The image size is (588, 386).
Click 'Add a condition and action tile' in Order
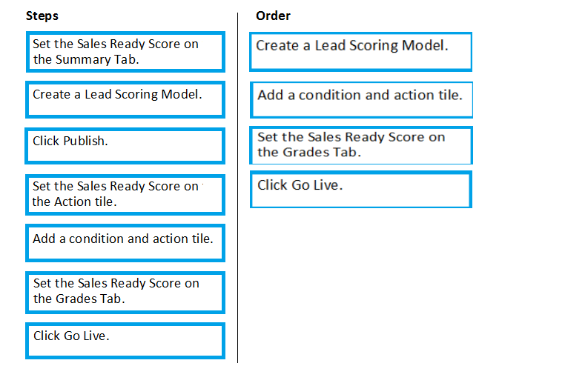tap(362, 100)
